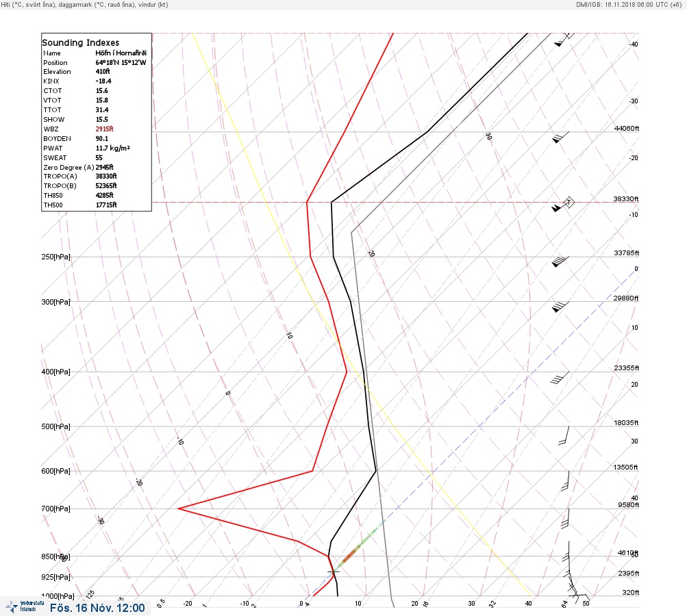The height and width of the screenshot is (616, 687).
Task: Click the chart legend text at top left
Action: (84, 5)
